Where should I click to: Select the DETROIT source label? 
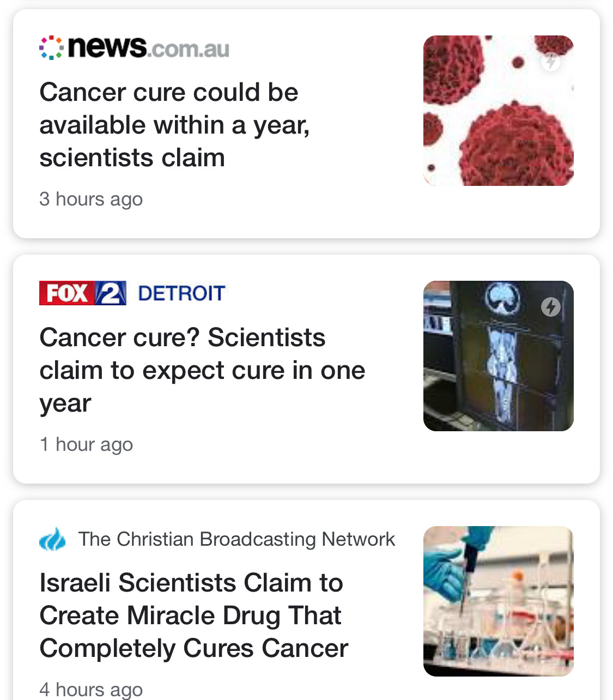[181, 293]
